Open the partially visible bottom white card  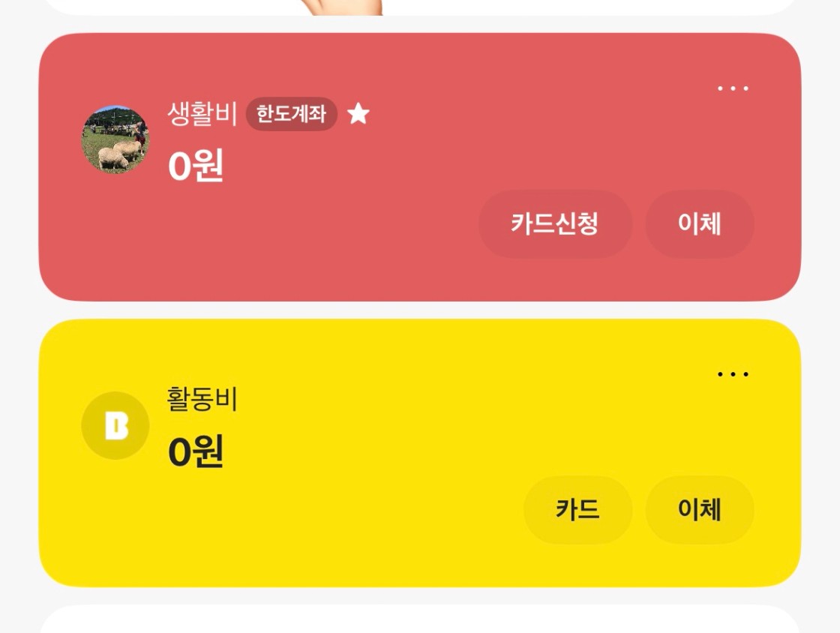coord(420,619)
